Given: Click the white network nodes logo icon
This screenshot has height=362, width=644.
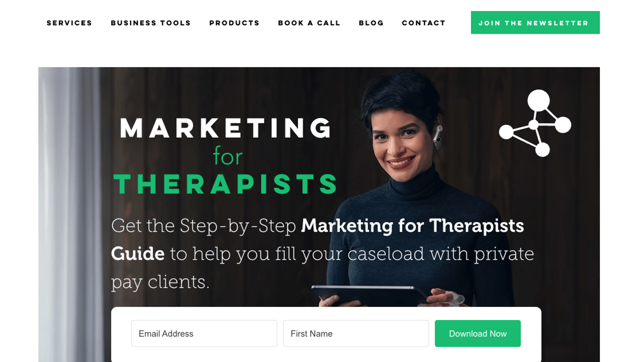Looking at the screenshot, I should (535, 123).
